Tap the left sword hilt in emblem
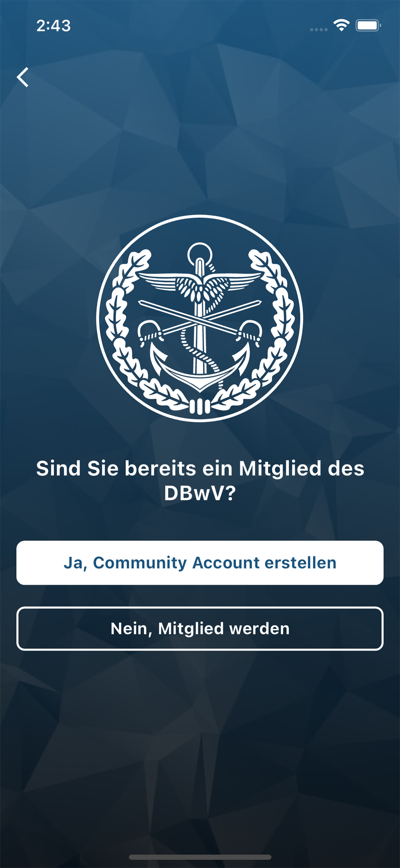The height and width of the screenshot is (868, 400). [x=150, y=333]
